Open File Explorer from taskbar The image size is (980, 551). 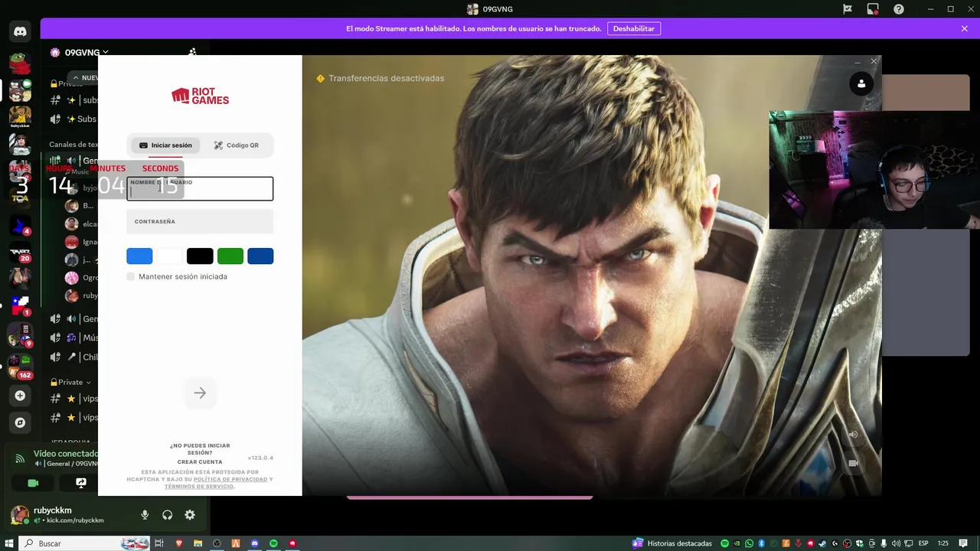click(x=198, y=543)
